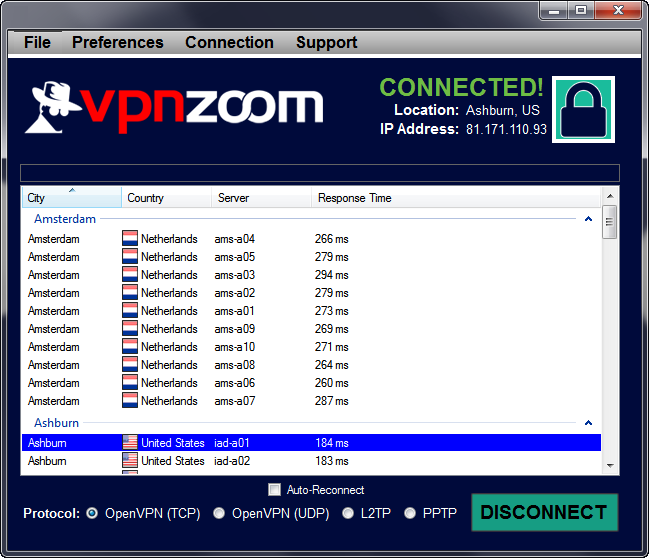Click the Ashburn group header label

[x=57, y=423]
